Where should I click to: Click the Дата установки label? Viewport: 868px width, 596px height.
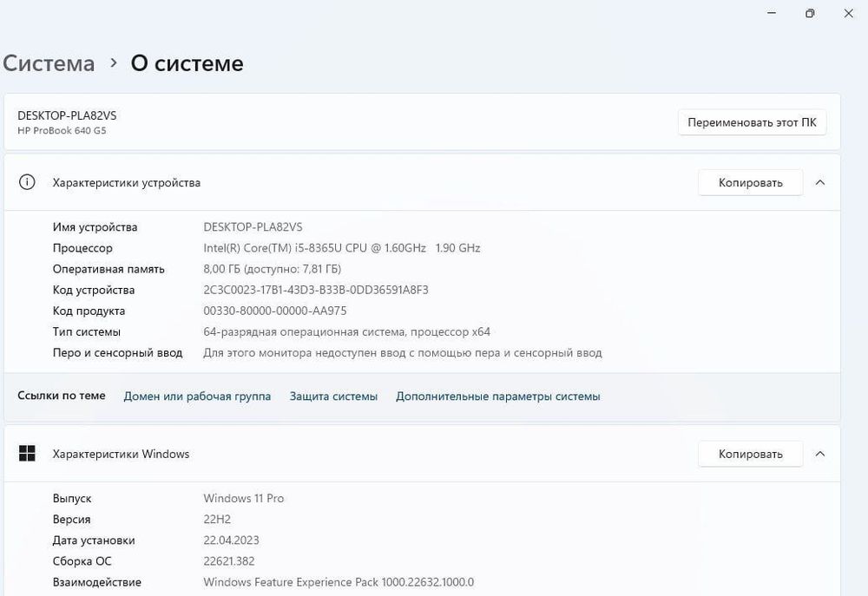94,540
